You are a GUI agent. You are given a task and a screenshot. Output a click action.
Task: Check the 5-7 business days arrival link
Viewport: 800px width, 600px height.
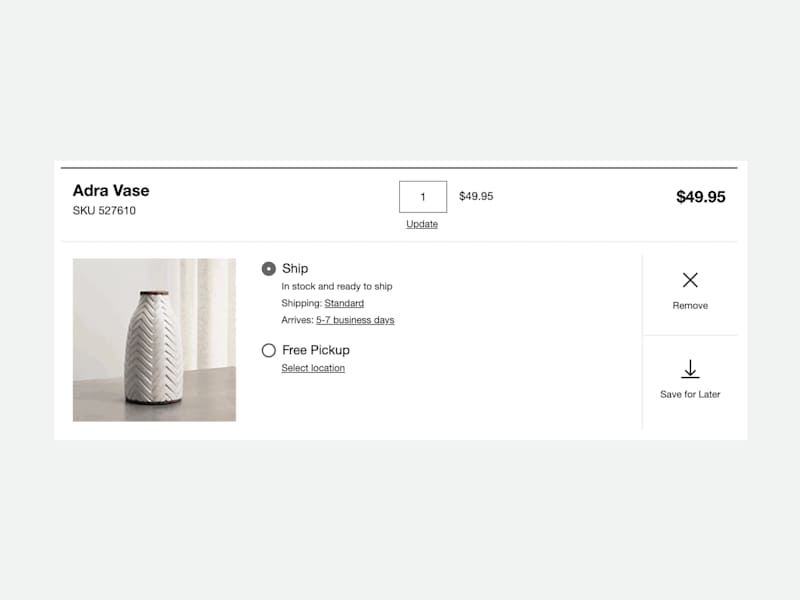(x=354, y=319)
